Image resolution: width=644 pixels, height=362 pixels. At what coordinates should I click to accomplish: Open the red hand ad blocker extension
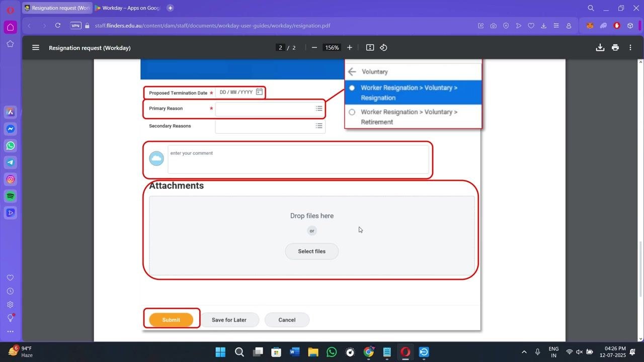click(617, 26)
